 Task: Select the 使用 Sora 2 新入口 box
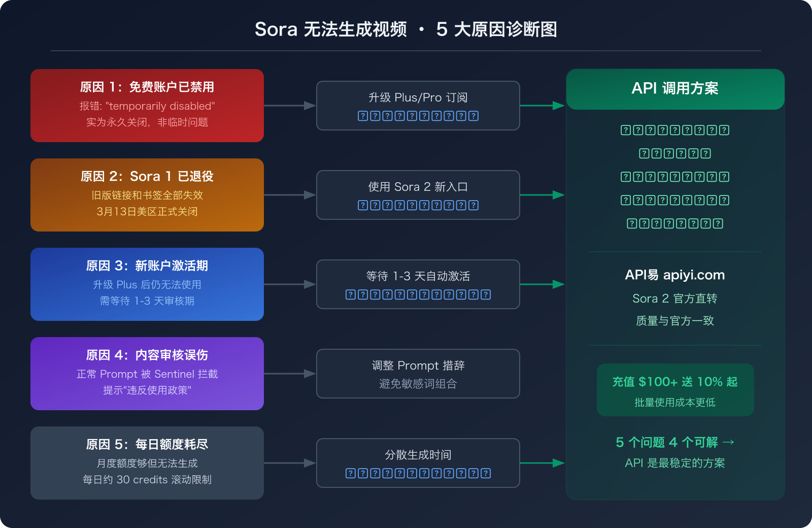coord(418,194)
